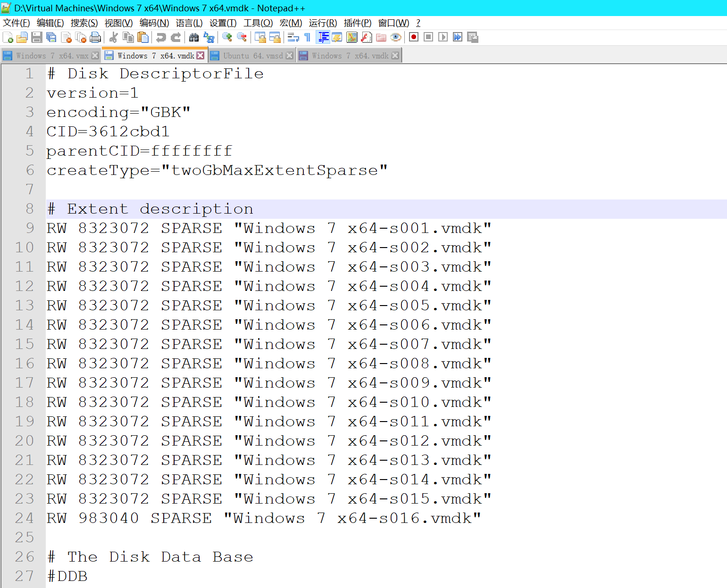Screen dimensions: 727x588
Task: Click line number 12 in the margin
Action: pyautogui.click(x=24, y=286)
